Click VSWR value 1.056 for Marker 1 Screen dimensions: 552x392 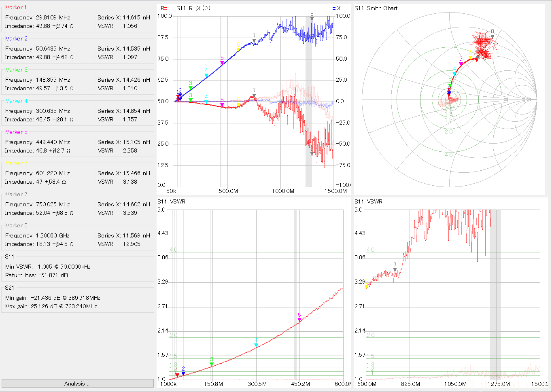point(130,26)
